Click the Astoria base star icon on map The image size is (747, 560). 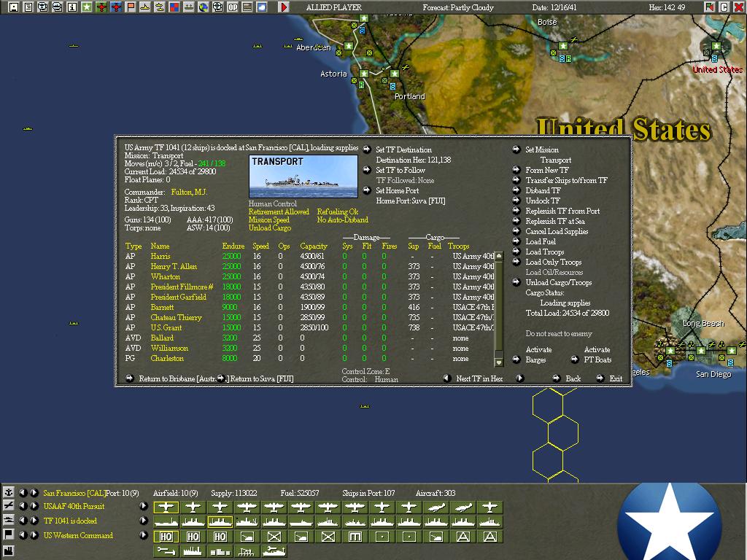[364, 74]
